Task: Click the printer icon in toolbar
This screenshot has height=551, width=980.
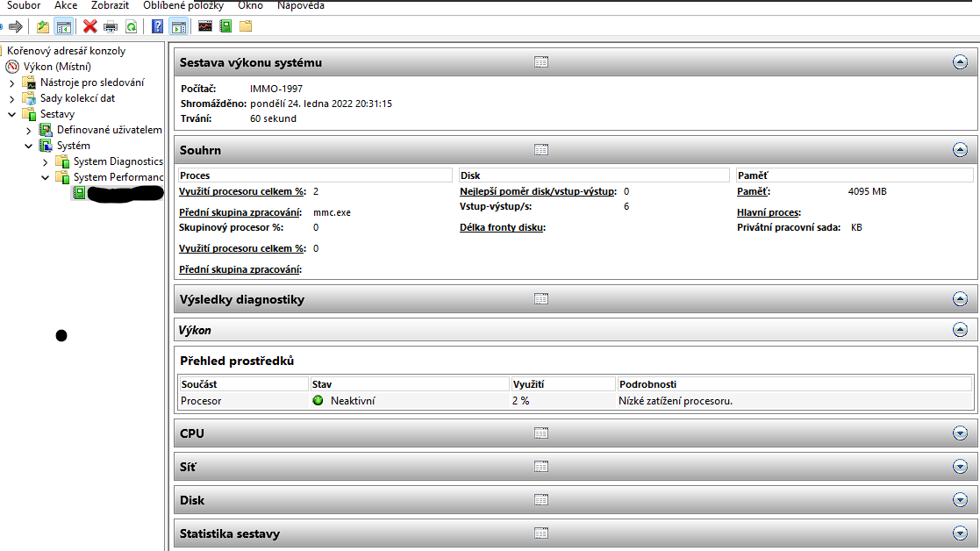Action: coord(111,26)
